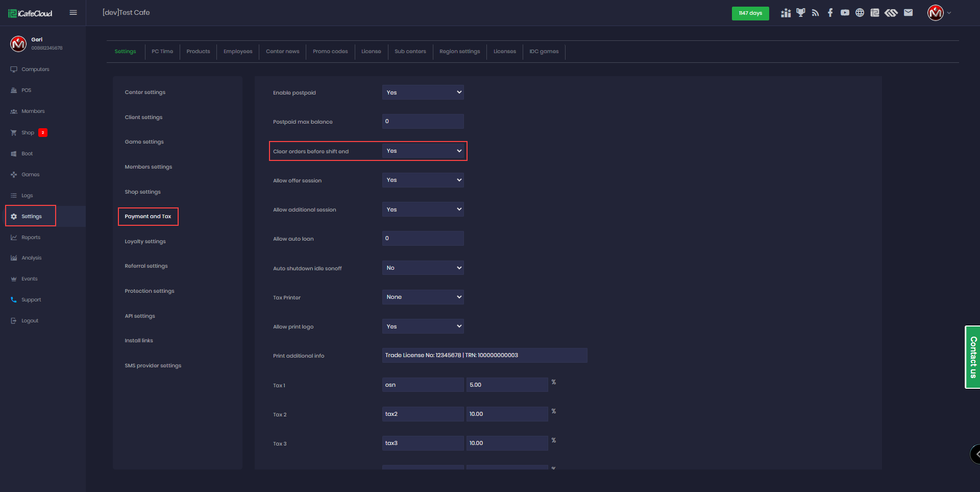Screen dimensions: 980x492
Task: Open Reports in the left sidebar
Action: point(31,238)
